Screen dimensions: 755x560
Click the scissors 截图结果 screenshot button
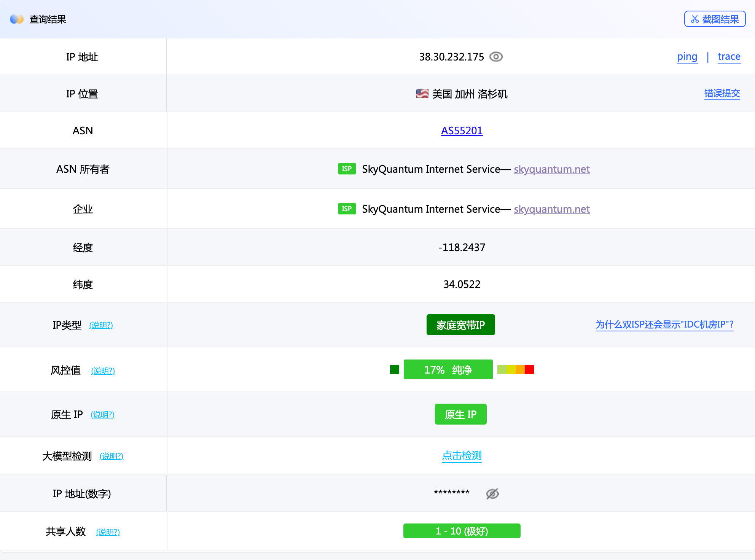click(714, 19)
